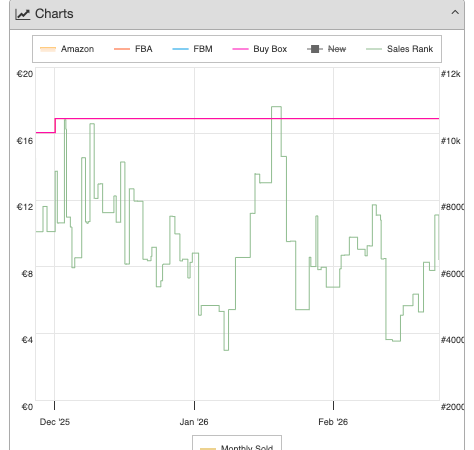Click the €8 price axis label
474x450 pixels.
coord(27,274)
